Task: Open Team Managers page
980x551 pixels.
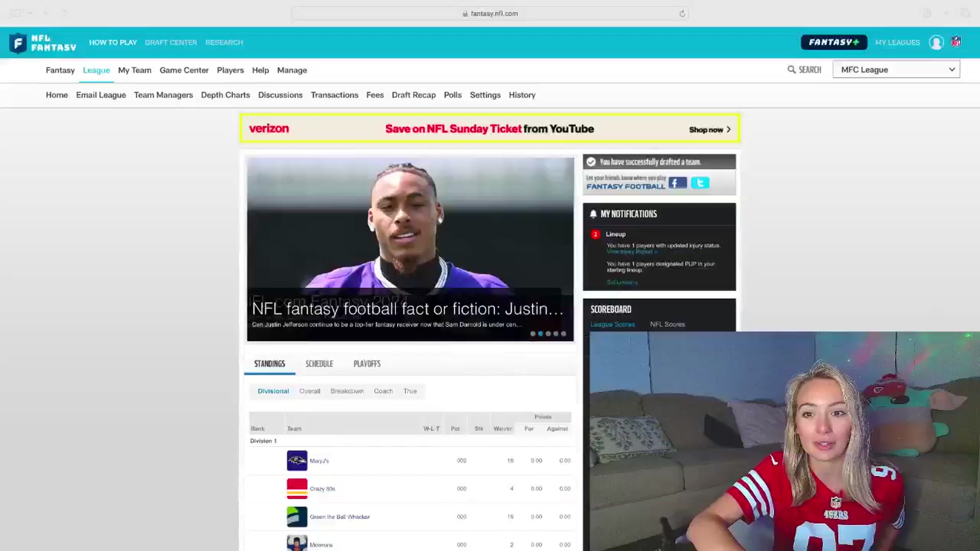Action: point(163,95)
